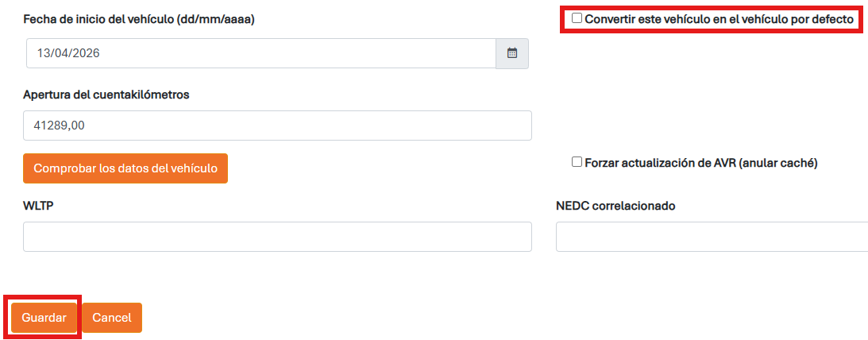
Task: Click the 'Apertura del cuentakilómetros' label
Action: pos(106,95)
